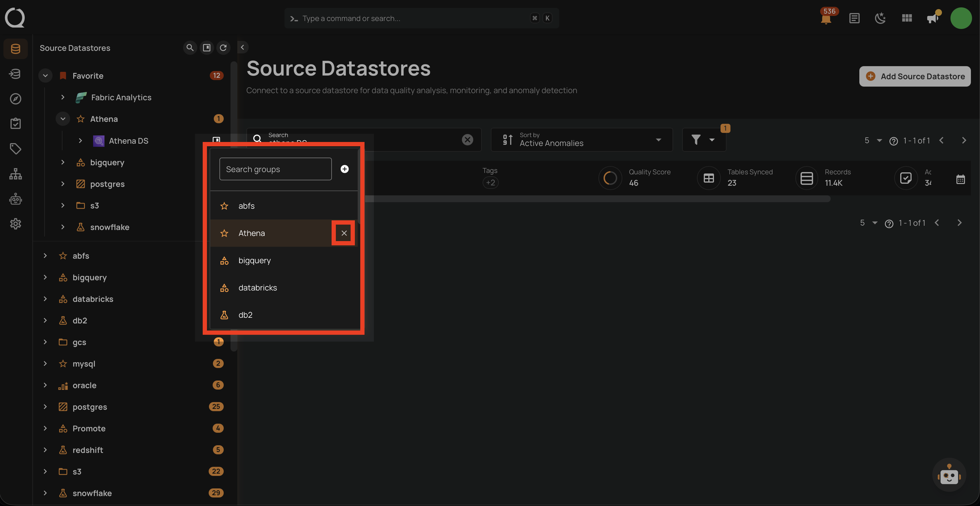Click the Search groups input field
The width and height of the screenshot is (980, 506).
[275, 169]
